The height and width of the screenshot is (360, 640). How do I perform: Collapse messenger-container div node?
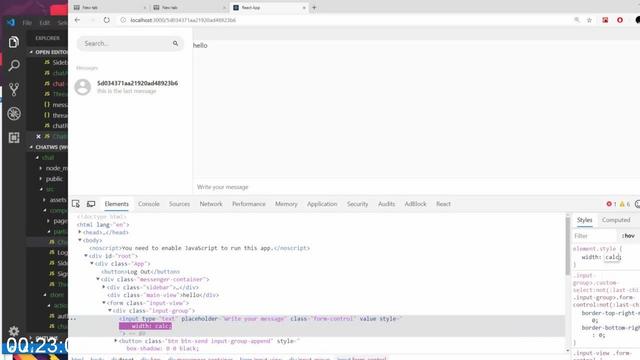(98, 279)
